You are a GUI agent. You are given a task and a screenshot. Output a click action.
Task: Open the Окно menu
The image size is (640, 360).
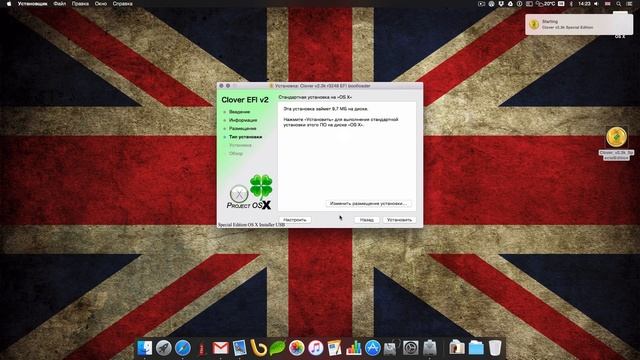tap(101, 4)
